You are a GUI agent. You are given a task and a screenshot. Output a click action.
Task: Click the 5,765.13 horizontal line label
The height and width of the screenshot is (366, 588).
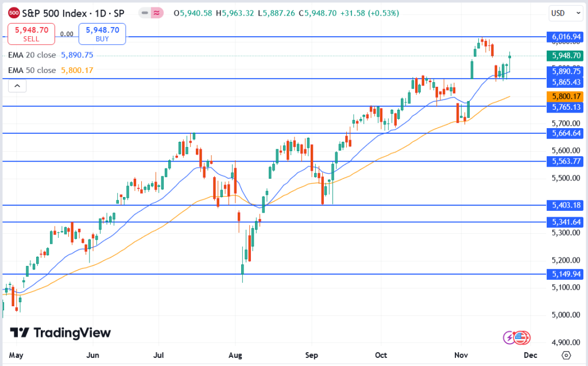coord(565,107)
